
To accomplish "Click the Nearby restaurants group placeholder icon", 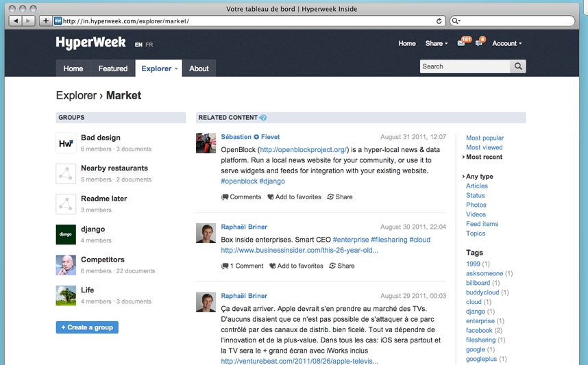I will click(x=66, y=173).
